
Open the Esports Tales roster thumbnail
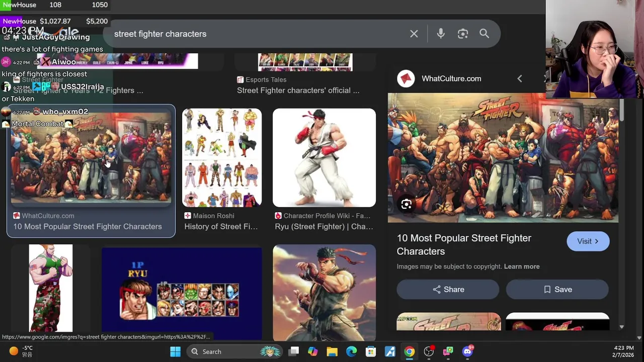pyautogui.click(x=305, y=62)
